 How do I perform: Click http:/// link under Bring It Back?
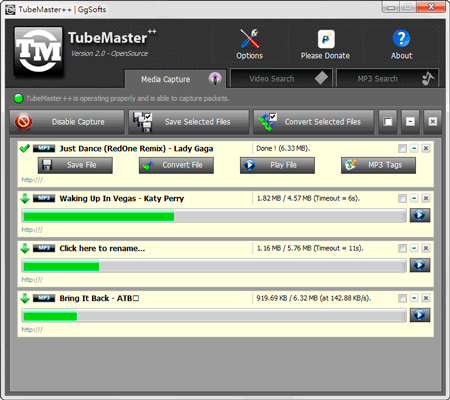[32, 330]
